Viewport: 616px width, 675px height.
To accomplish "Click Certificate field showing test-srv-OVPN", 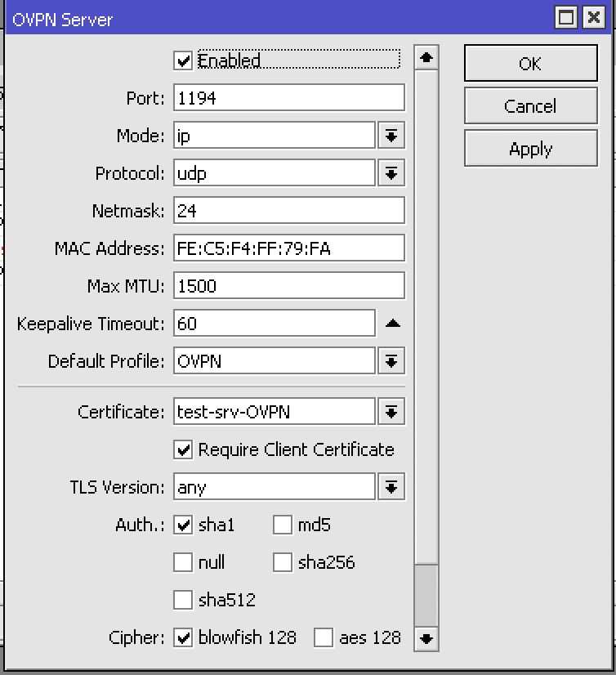I will 275,412.
